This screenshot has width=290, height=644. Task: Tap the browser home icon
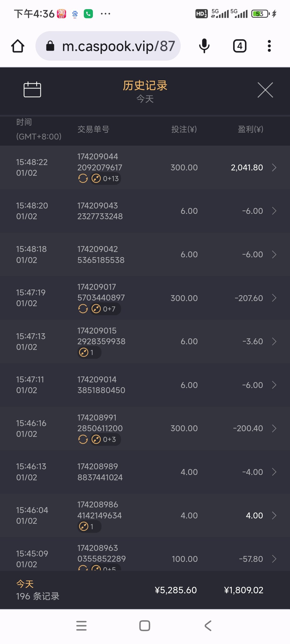click(18, 46)
